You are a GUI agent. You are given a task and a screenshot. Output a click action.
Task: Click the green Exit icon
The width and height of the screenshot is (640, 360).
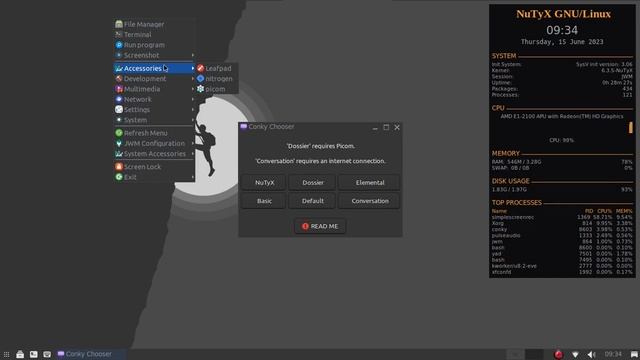tap(119, 177)
